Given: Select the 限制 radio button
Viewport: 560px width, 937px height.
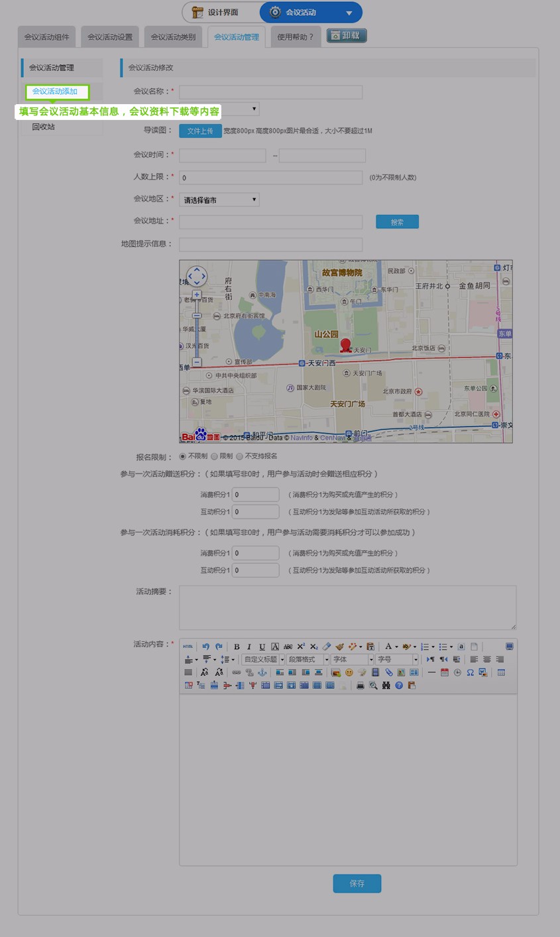Looking at the screenshot, I should click(x=214, y=456).
